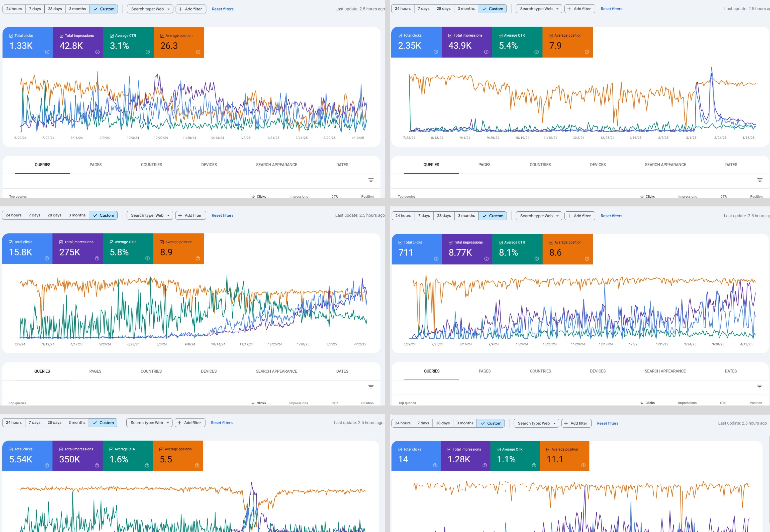Toggle the Average position checkbox showing 7.9
This screenshot has height=532, width=770.
[x=551, y=35]
